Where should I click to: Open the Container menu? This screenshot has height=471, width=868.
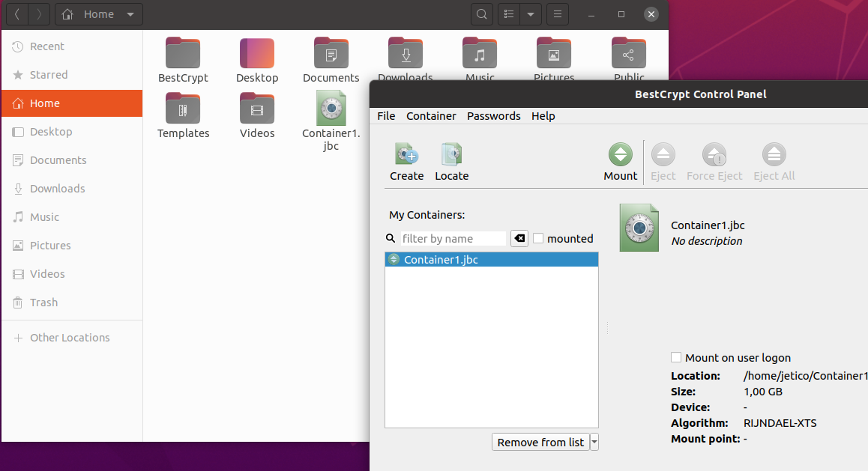pos(431,116)
